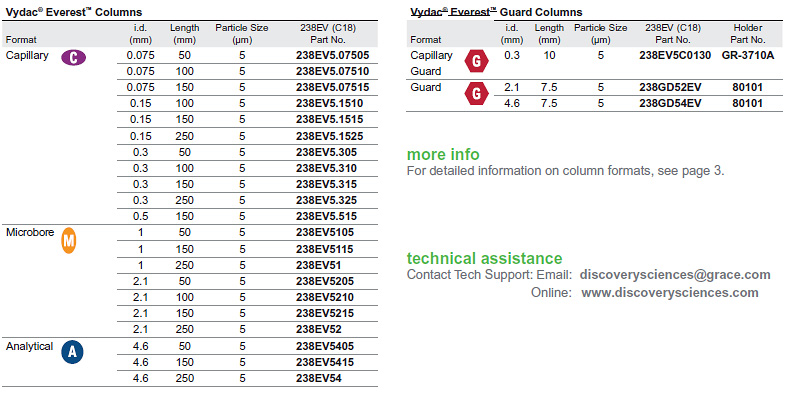Click 'Contact Tech Support: Email:' label
This screenshot has height=416, width=787.
coord(489,274)
